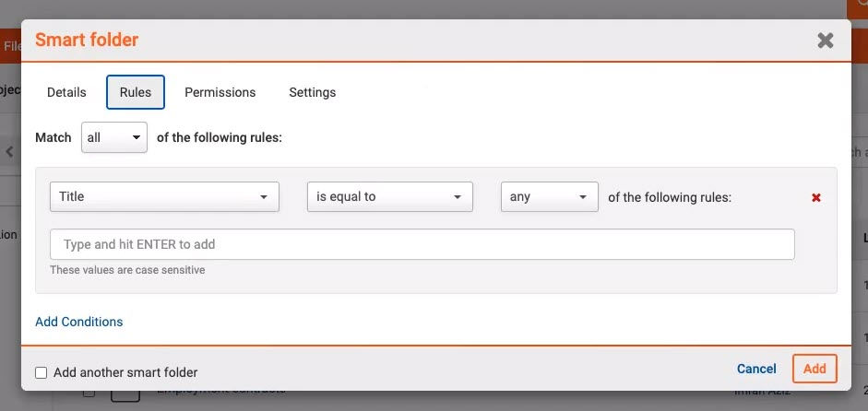Screen dimensions: 868x411
Task: Switch to the Details tab
Action: pyautogui.click(x=66, y=92)
